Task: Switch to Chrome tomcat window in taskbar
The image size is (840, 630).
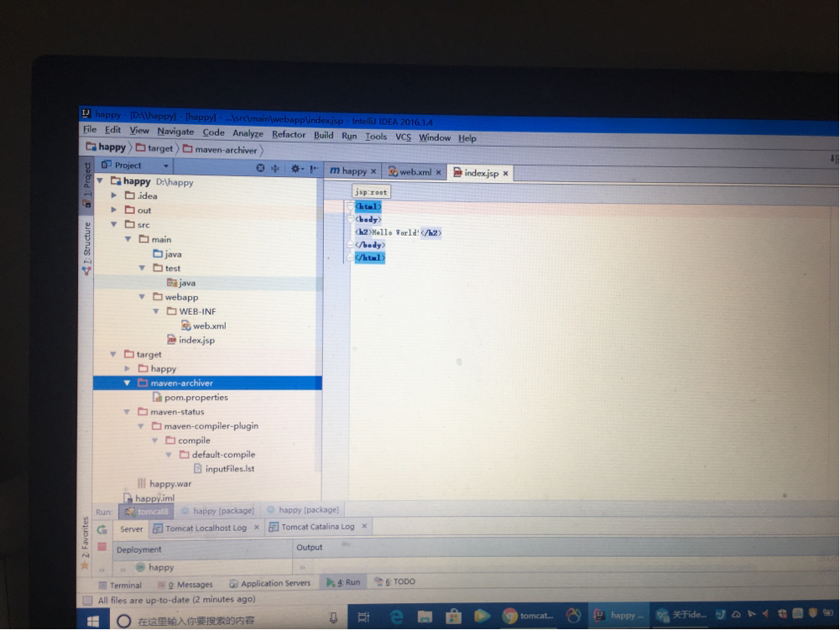Action: (x=528, y=616)
